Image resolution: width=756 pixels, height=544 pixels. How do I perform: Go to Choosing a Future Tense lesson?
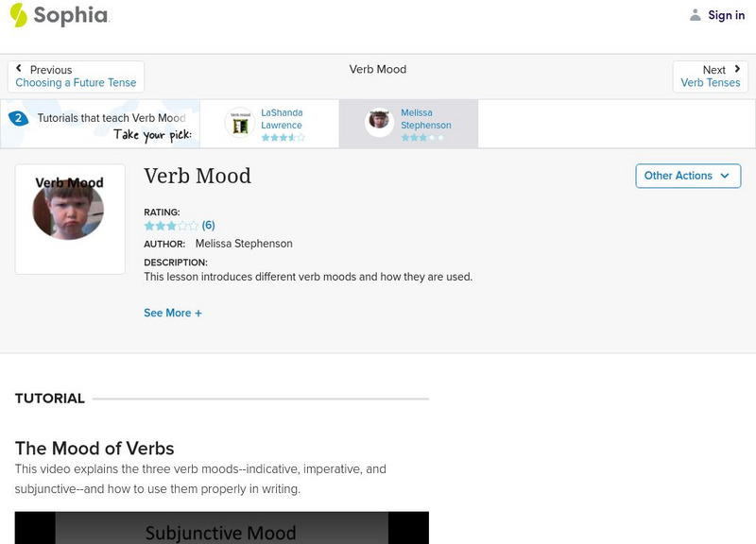(76, 83)
